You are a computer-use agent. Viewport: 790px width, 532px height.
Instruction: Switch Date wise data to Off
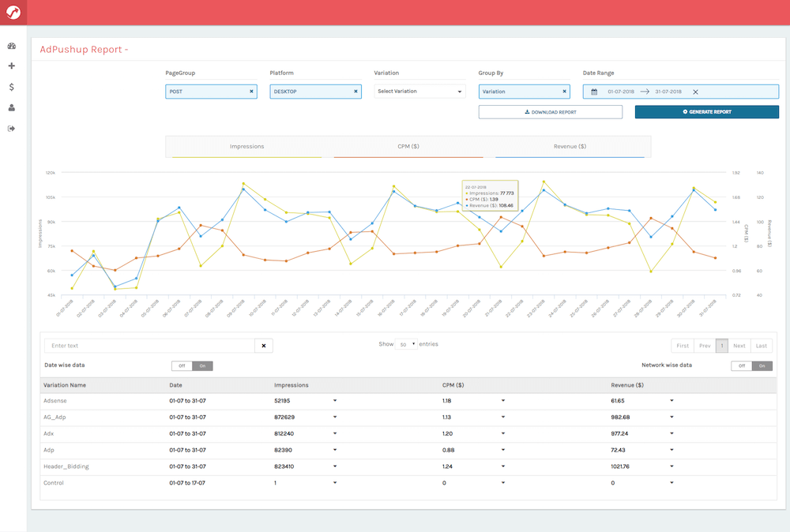182,366
